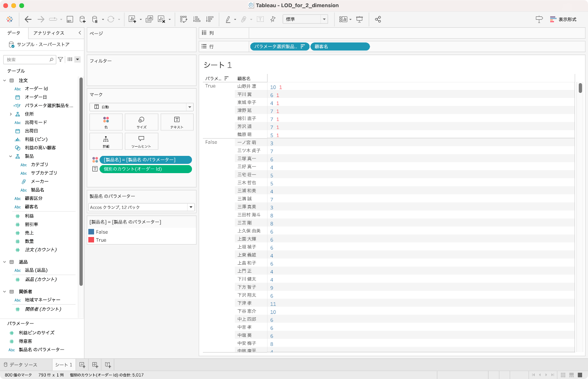Image resolution: width=588 pixels, height=379 pixels.
Task: Collapse the 注文 table
Action: pos(5,80)
